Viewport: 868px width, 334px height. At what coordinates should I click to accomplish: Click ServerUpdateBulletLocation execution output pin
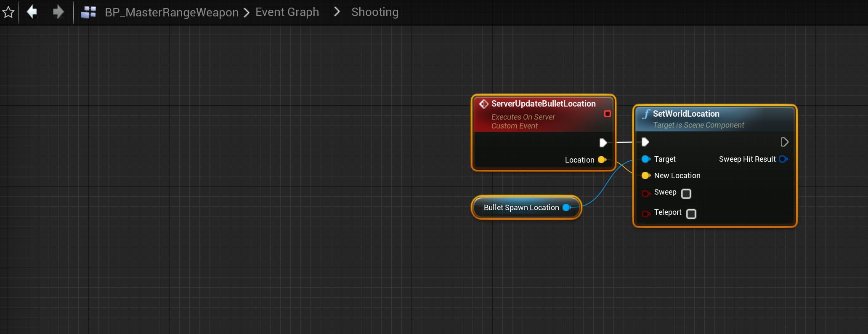(x=603, y=143)
